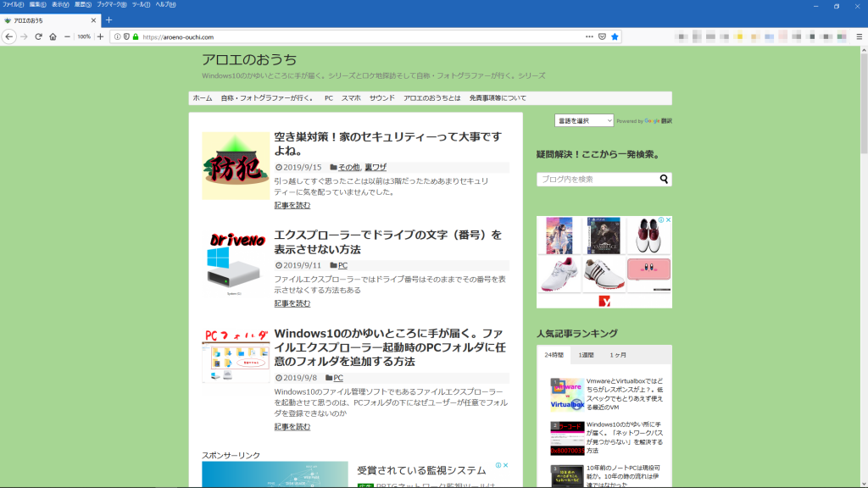Go back using the browser back arrow
Image resolution: width=868 pixels, height=488 pixels.
pyautogui.click(x=9, y=37)
